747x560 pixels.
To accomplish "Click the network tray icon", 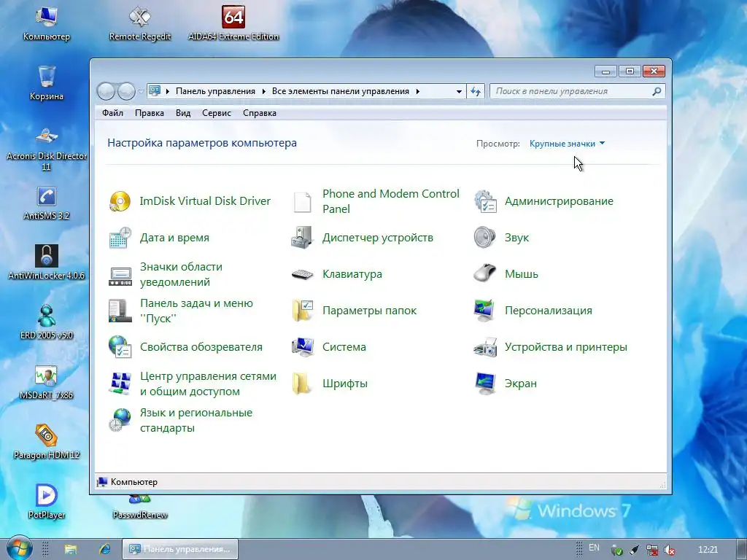I will pyautogui.click(x=652, y=550).
